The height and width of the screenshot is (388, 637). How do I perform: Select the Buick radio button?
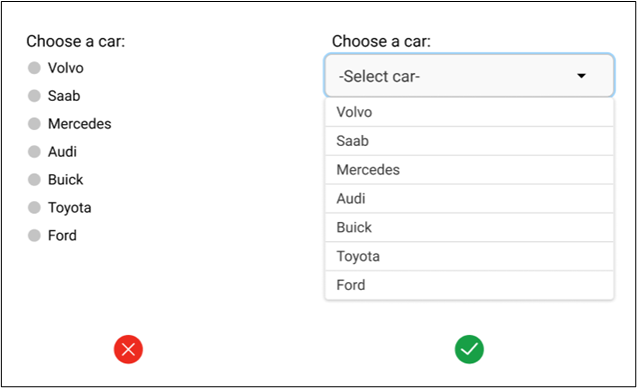coord(34,180)
